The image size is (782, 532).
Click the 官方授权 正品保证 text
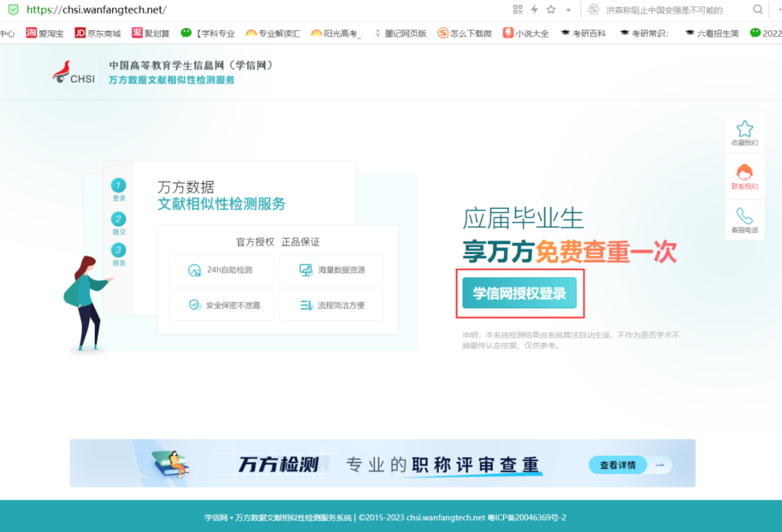pyautogui.click(x=278, y=242)
